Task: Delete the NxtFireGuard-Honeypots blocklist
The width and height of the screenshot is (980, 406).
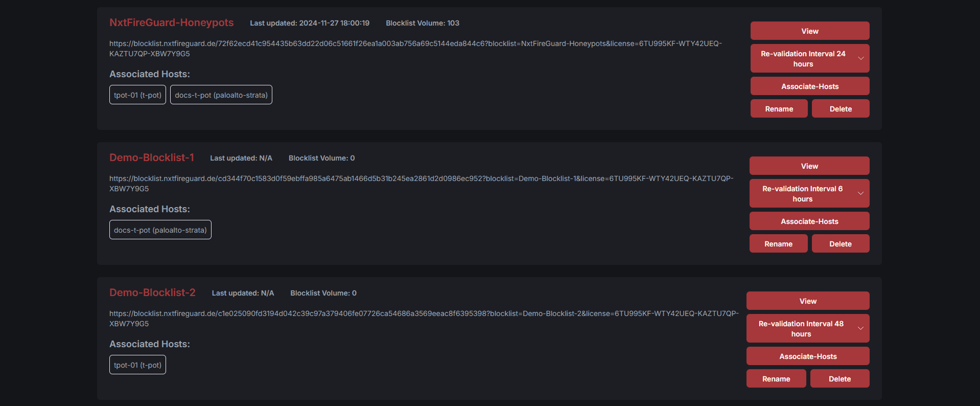Action: 840,108
